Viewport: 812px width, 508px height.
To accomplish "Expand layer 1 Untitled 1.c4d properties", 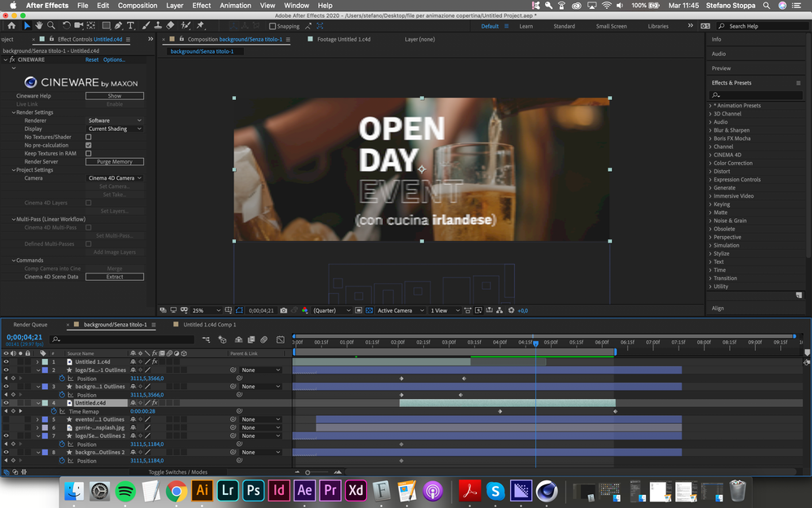I will point(37,361).
